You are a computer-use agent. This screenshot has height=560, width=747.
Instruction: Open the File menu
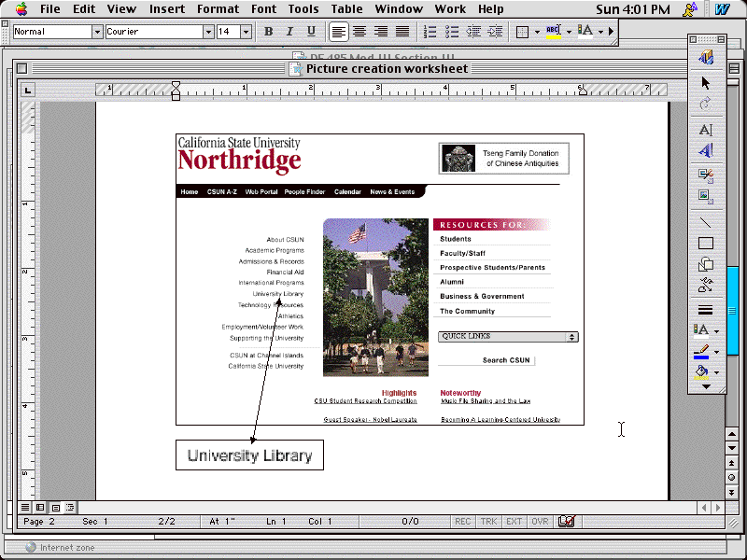[50, 9]
